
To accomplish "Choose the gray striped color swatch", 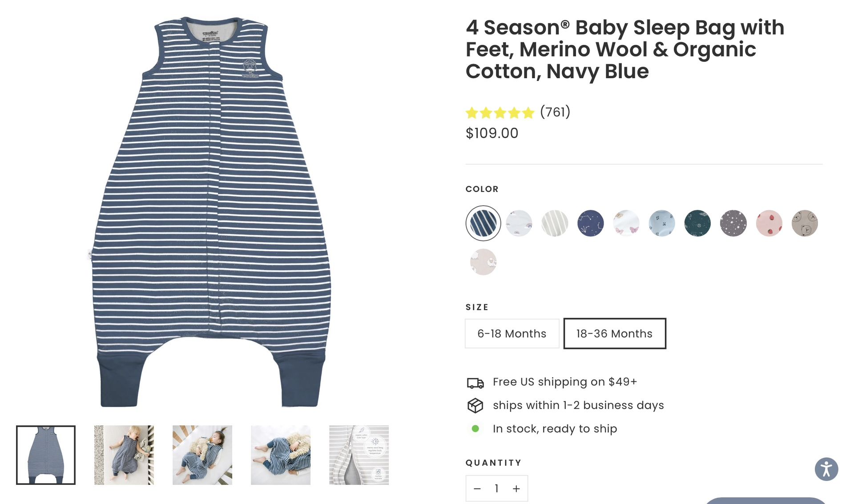I will (555, 223).
